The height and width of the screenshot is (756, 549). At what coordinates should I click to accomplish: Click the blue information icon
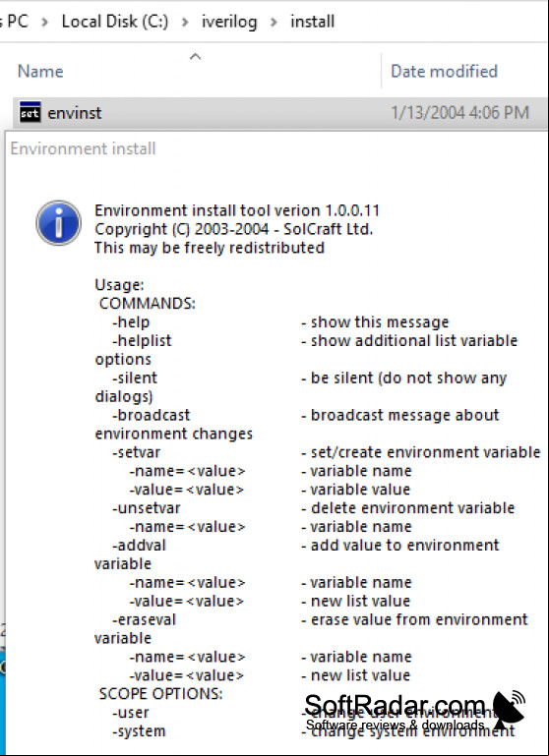click(58, 223)
